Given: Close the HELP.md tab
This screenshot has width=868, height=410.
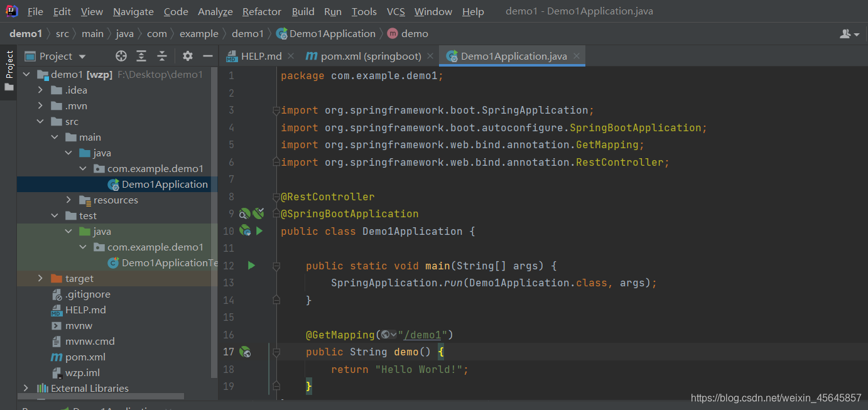Looking at the screenshot, I should click(291, 56).
